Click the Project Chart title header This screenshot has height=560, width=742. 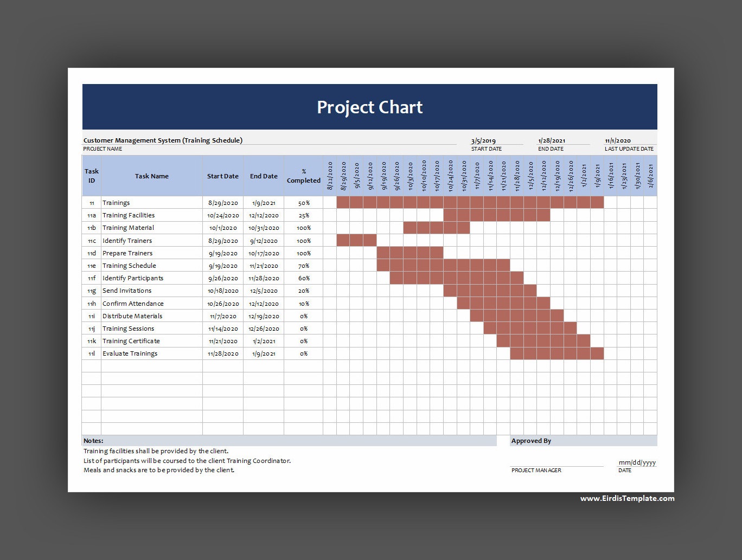tap(369, 107)
